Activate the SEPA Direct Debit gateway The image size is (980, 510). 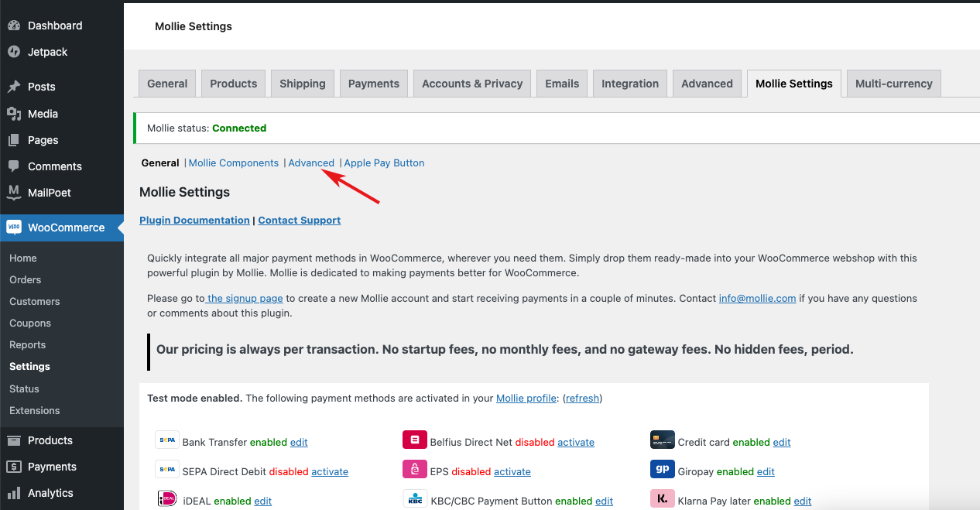[330, 471]
